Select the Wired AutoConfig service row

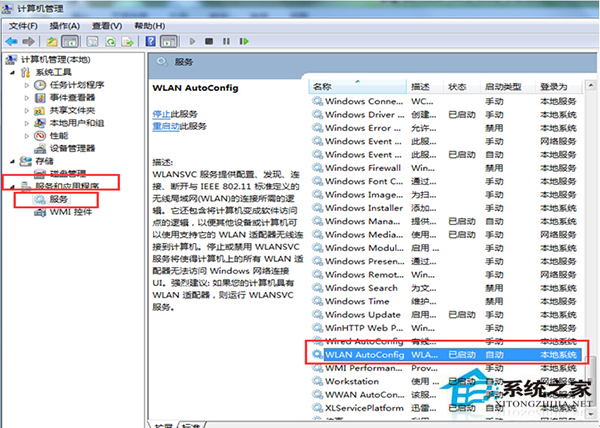[446, 342]
